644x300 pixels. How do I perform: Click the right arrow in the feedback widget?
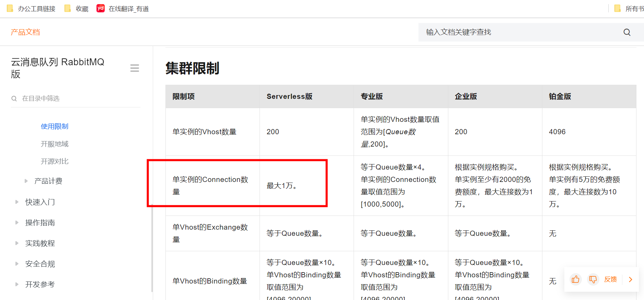coord(630,279)
